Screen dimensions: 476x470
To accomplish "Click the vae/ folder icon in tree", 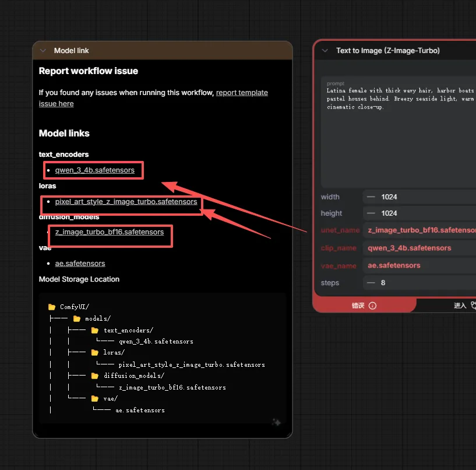I will coord(95,399).
